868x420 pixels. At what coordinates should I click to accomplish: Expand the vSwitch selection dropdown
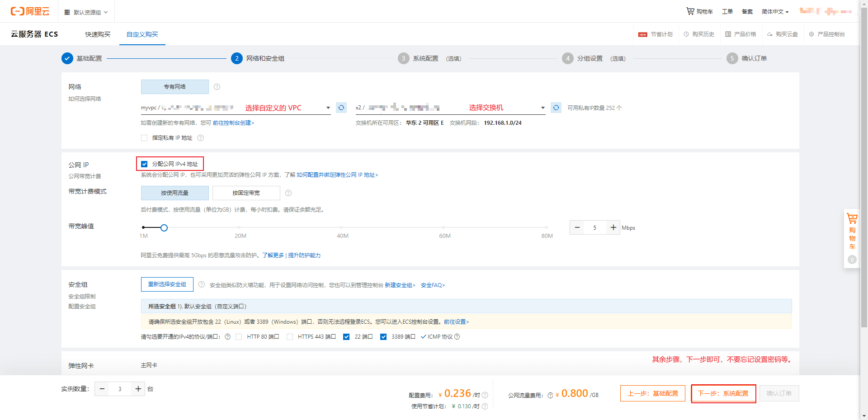pyautogui.click(x=543, y=108)
